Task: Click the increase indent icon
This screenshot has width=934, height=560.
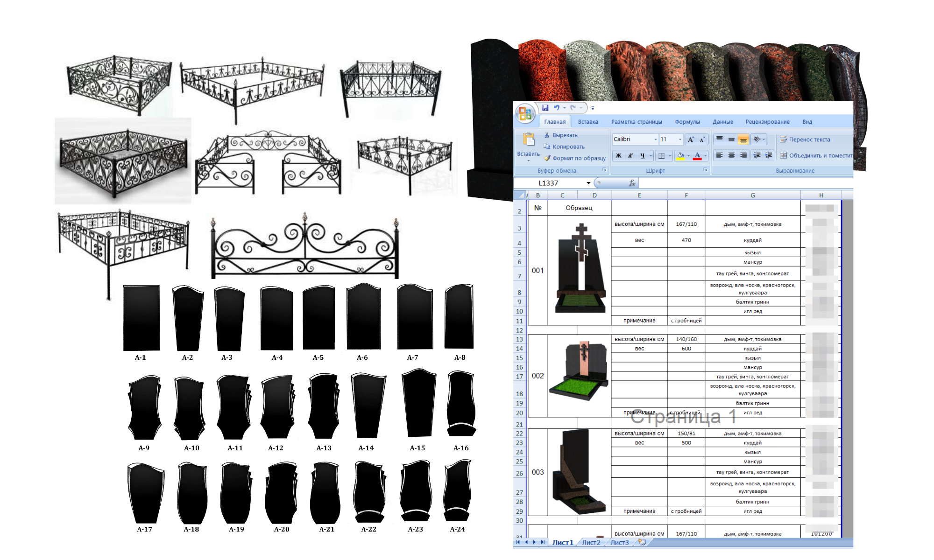Action: pyautogui.click(x=769, y=155)
